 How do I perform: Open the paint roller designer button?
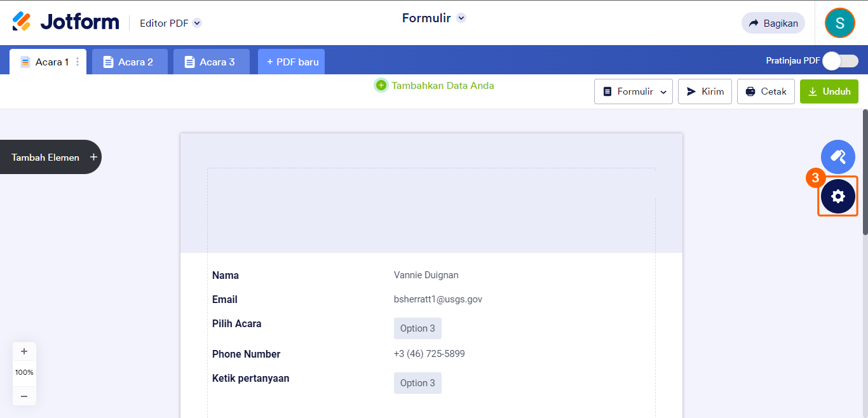click(x=837, y=157)
